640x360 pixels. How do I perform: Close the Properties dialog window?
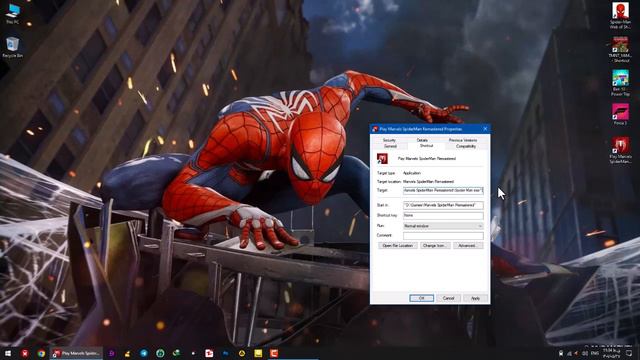(485, 129)
